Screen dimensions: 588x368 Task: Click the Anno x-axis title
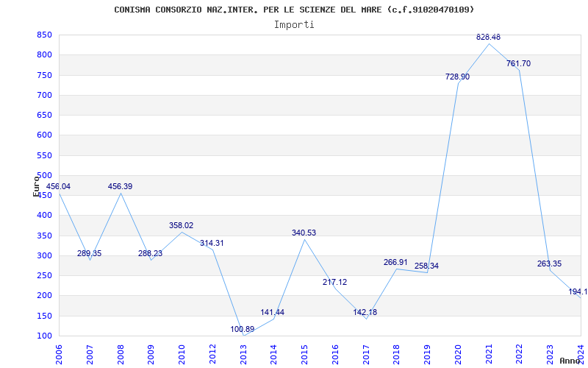pos(570,361)
